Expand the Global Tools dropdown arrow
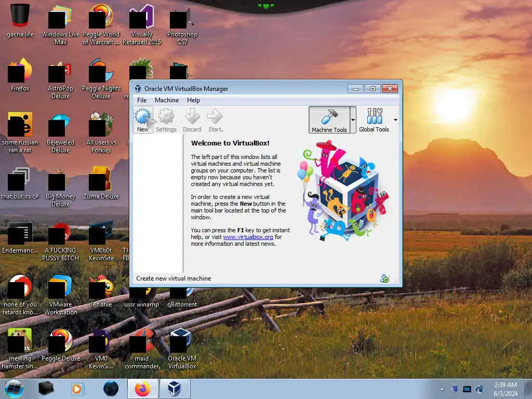Image resolution: width=532 pixels, height=399 pixels. click(x=395, y=120)
